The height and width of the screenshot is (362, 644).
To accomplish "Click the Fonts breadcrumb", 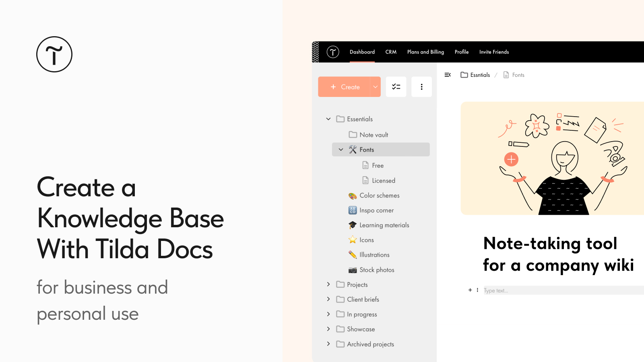I will coord(514,75).
